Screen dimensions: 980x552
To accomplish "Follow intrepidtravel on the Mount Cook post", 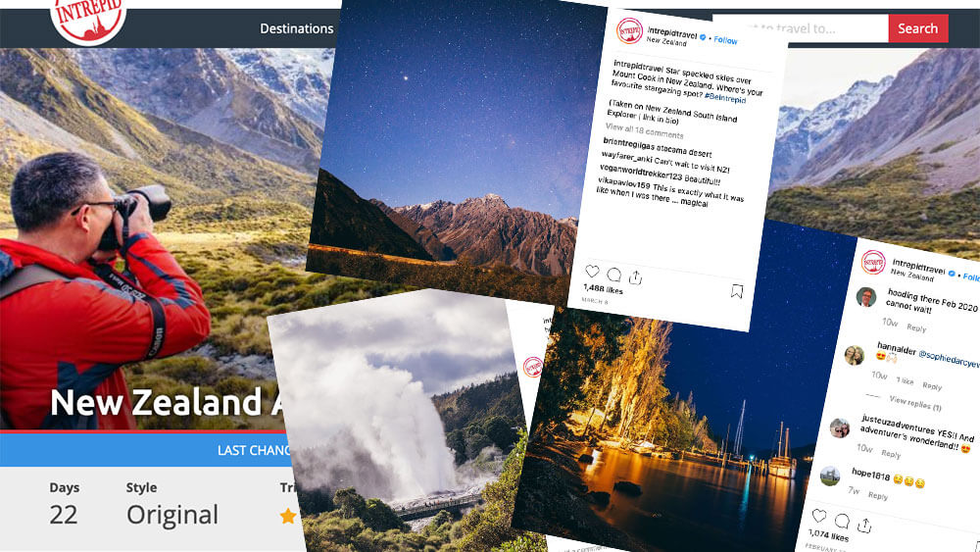I will point(725,40).
